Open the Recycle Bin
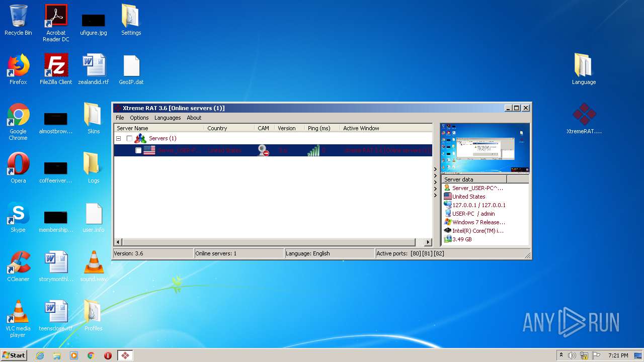 coord(18,20)
